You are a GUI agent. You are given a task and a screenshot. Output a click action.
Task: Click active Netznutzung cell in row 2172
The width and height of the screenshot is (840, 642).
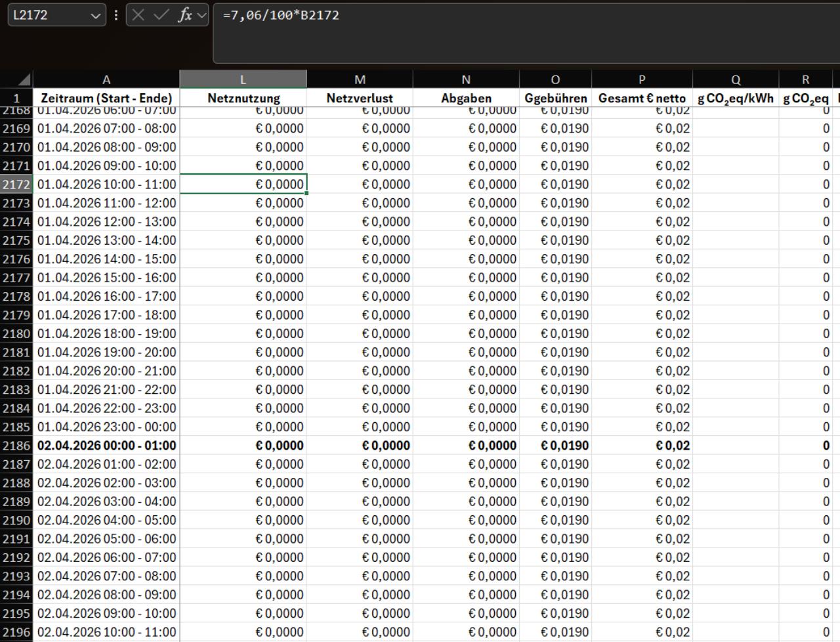tap(243, 184)
